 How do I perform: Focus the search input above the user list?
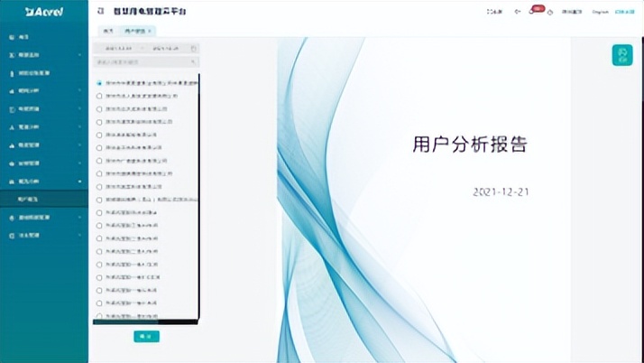(x=146, y=62)
